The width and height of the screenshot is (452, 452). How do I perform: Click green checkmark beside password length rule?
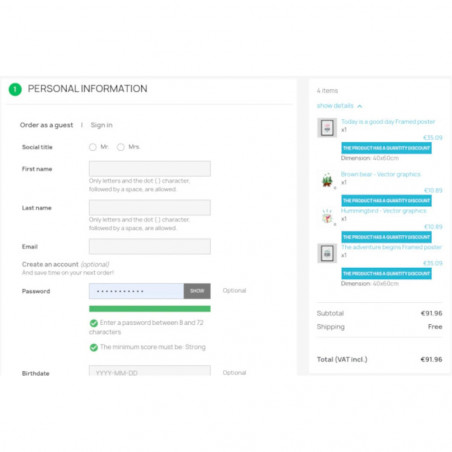94,323
